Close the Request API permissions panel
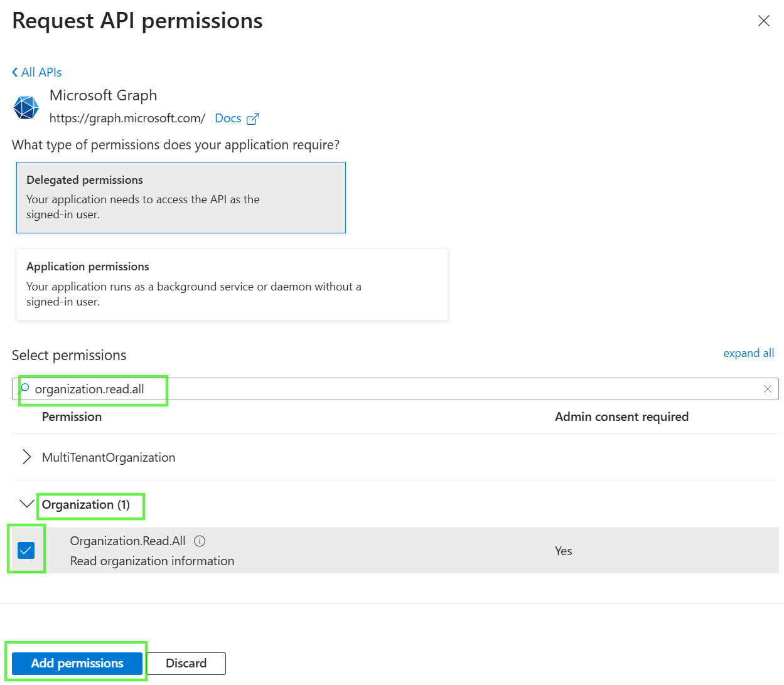The height and width of the screenshot is (685, 784). coord(763,21)
